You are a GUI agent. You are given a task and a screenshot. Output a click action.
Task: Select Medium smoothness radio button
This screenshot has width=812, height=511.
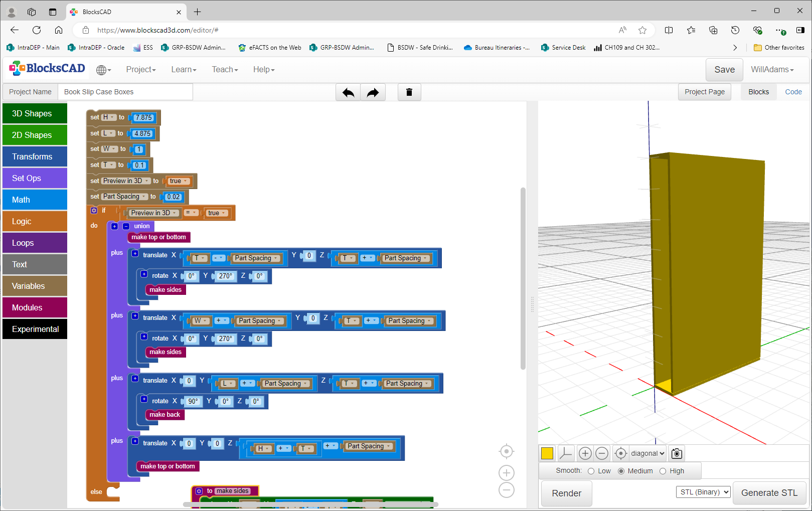tap(621, 471)
